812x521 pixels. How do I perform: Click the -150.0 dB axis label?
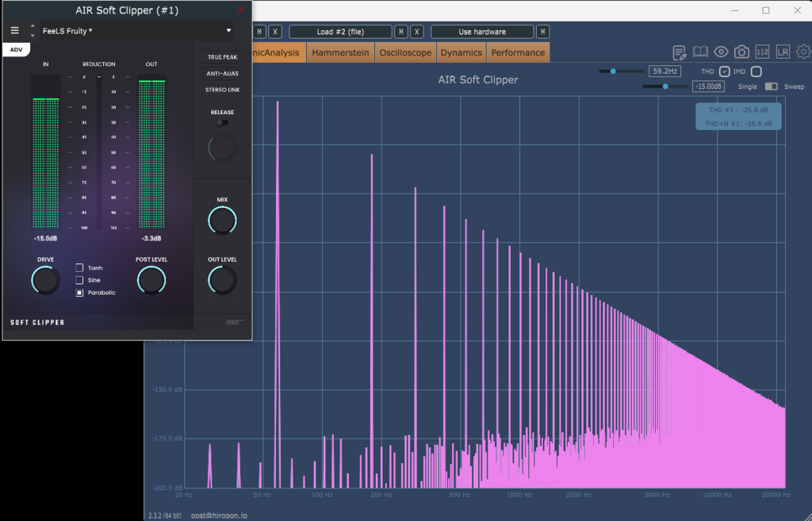tap(167, 389)
